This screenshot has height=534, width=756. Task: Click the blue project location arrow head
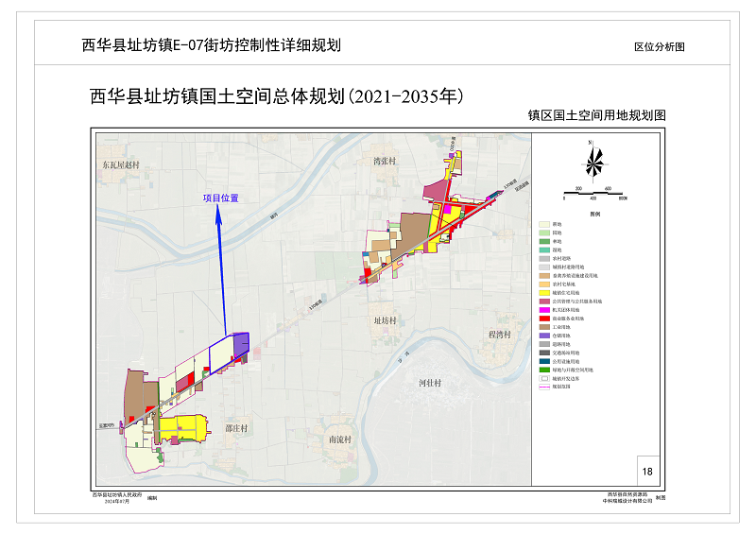click(x=219, y=213)
